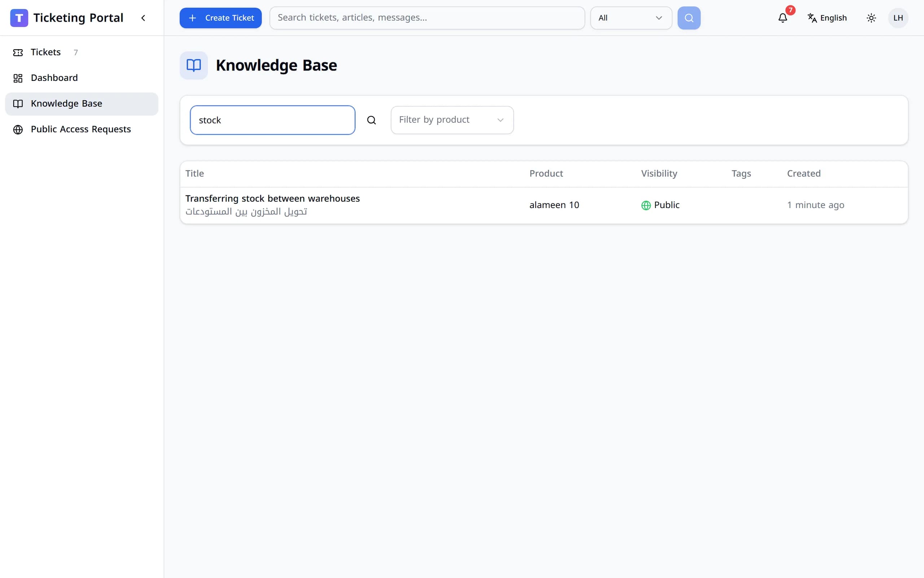924x578 pixels.
Task: Click the Visibility column header
Action: point(659,173)
